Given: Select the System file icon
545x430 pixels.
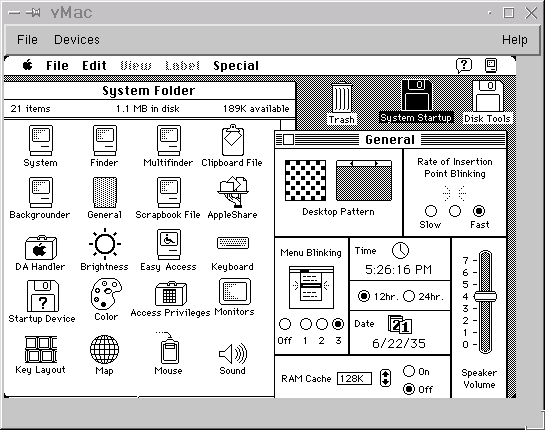Looking at the screenshot, I should pyautogui.click(x=41, y=140).
